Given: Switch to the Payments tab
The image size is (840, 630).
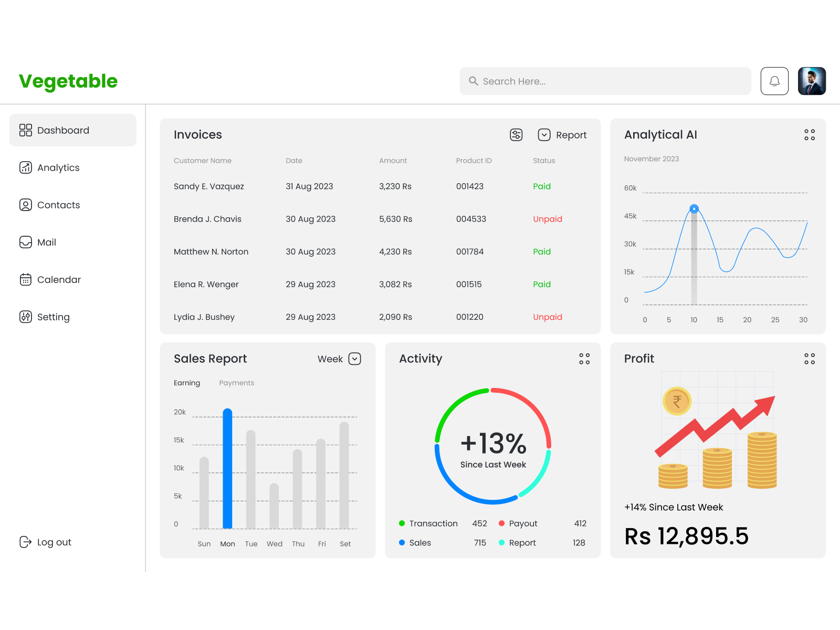Looking at the screenshot, I should coord(236,383).
